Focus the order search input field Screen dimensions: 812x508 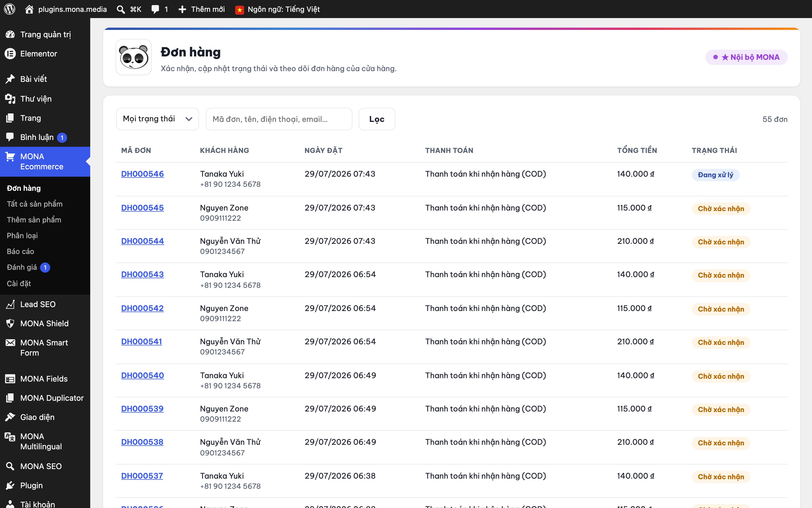pyautogui.click(x=279, y=119)
